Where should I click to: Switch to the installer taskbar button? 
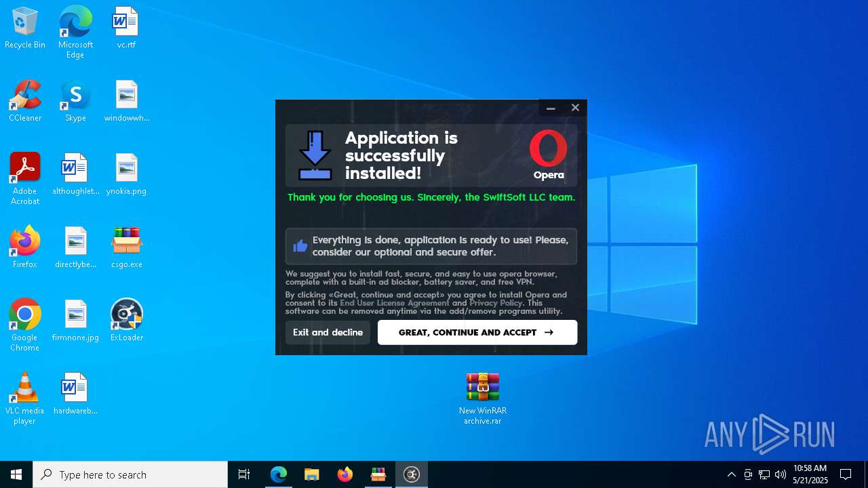tap(412, 474)
